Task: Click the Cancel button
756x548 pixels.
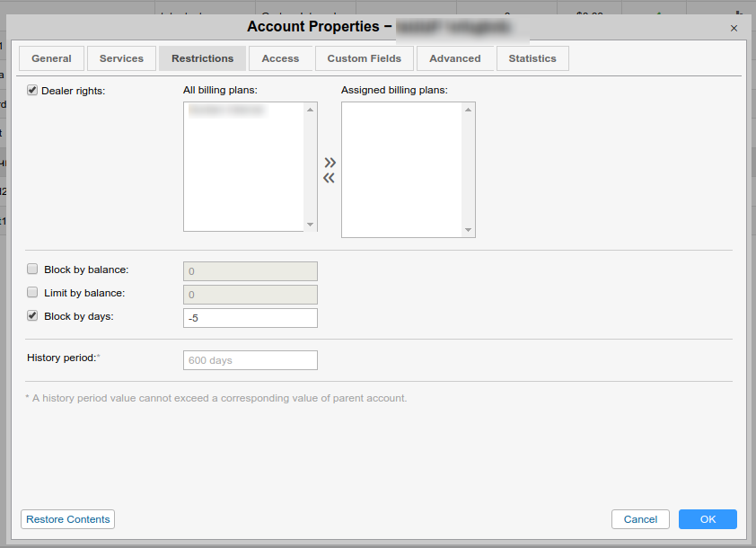Action: (x=640, y=519)
